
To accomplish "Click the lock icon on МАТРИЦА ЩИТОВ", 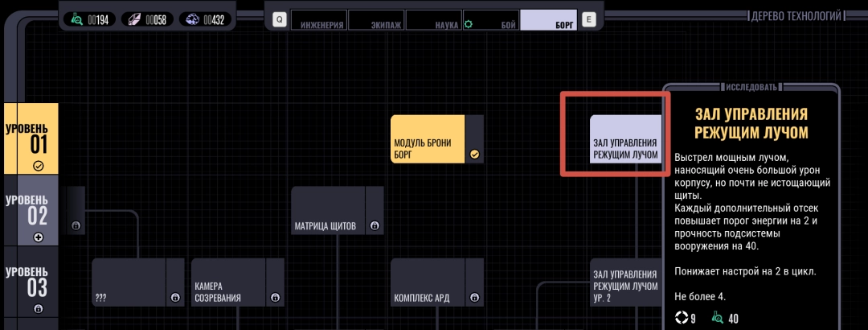I will pos(375,226).
